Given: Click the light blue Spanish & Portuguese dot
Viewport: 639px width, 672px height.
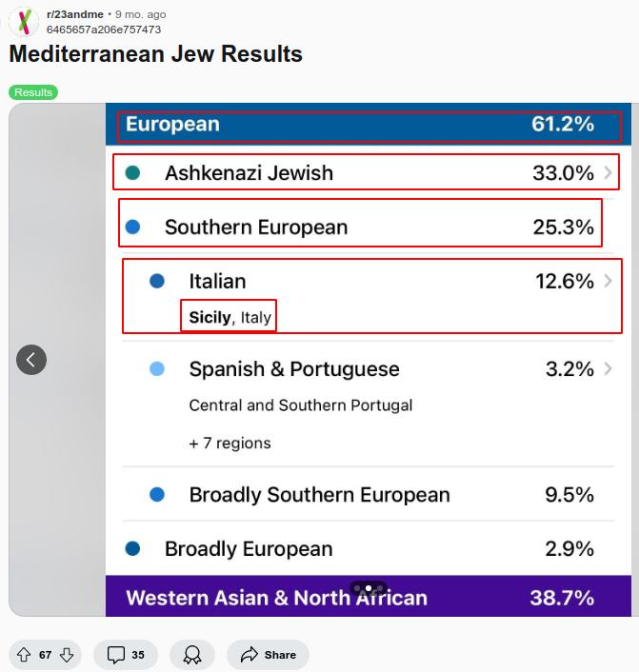Looking at the screenshot, I should pyautogui.click(x=157, y=369).
